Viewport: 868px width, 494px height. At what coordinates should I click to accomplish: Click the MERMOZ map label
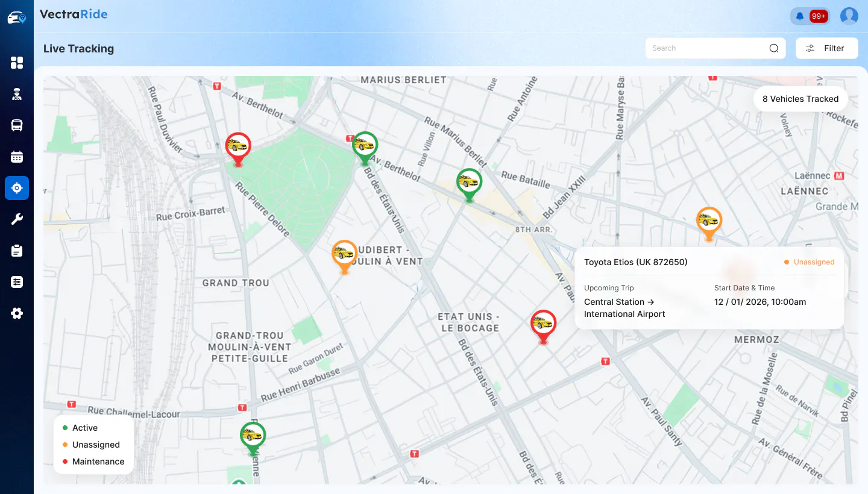click(x=756, y=340)
